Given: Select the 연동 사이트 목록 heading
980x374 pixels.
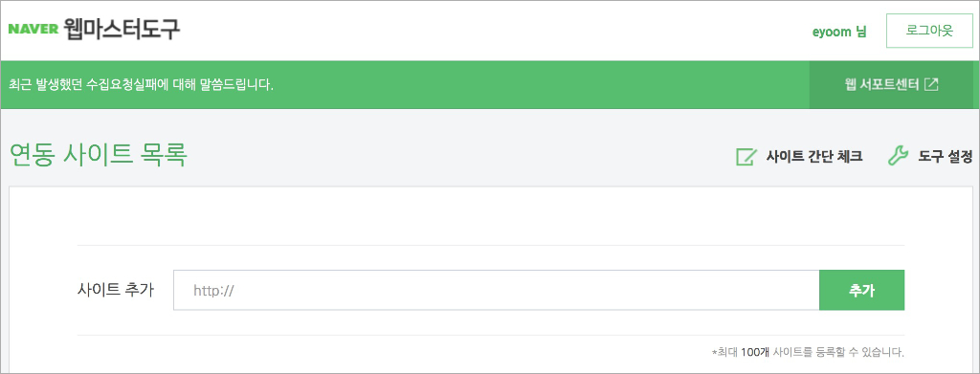Looking at the screenshot, I should point(99,156).
